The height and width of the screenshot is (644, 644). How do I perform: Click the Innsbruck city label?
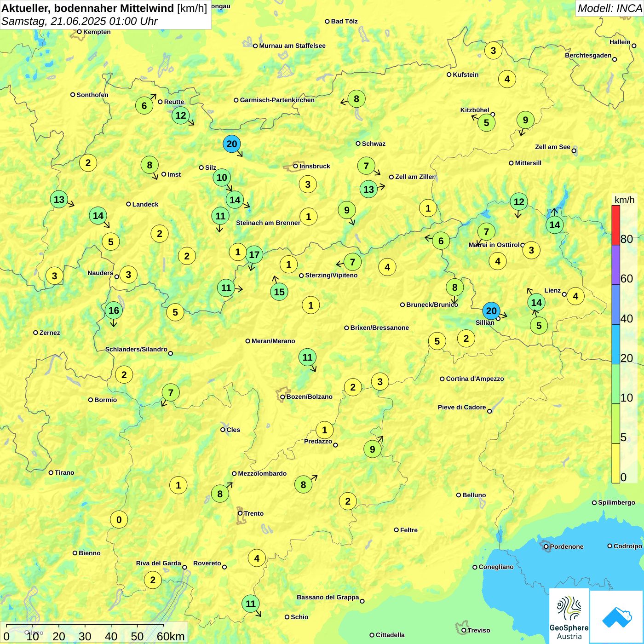315,166
